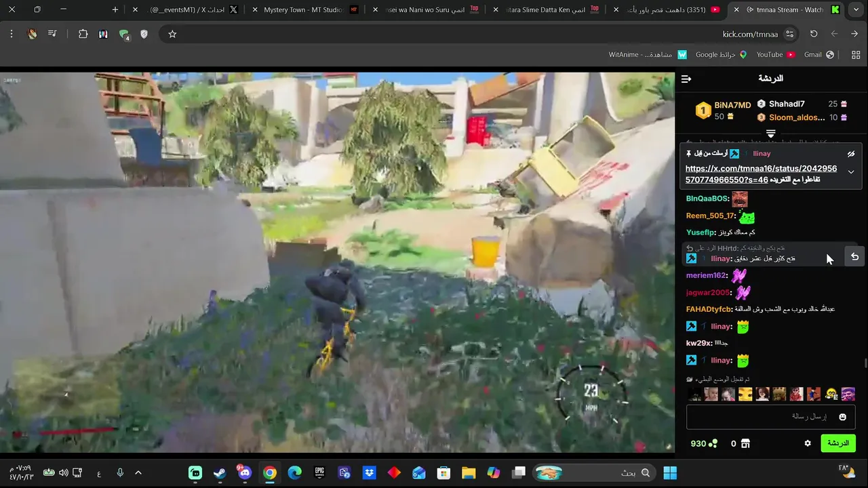The image size is (868, 488).
Task: Open the media control toolbar icon
Action: tap(52, 34)
